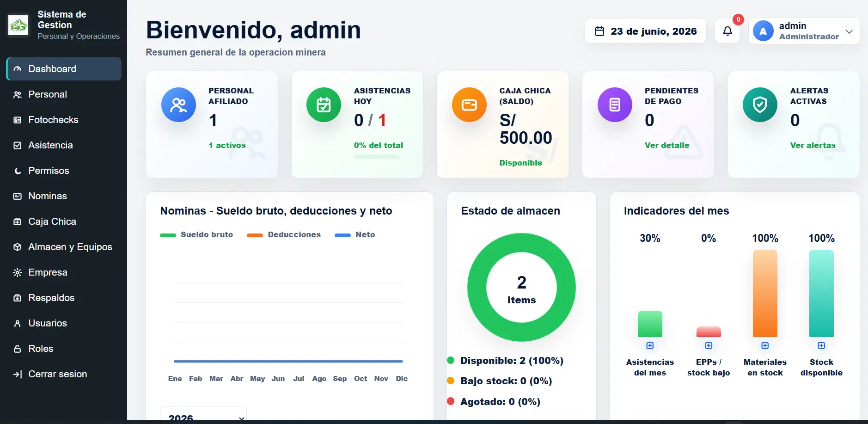The width and height of the screenshot is (868, 424).
Task: Toggle Deducciones legend series
Action: [284, 235]
